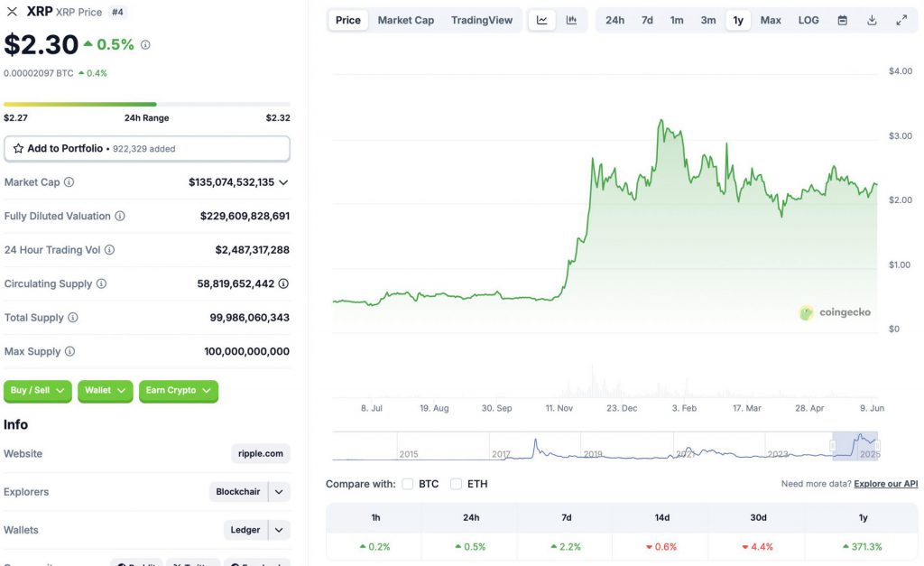Click the #4 rank badge
The image size is (924, 566).
118,12
